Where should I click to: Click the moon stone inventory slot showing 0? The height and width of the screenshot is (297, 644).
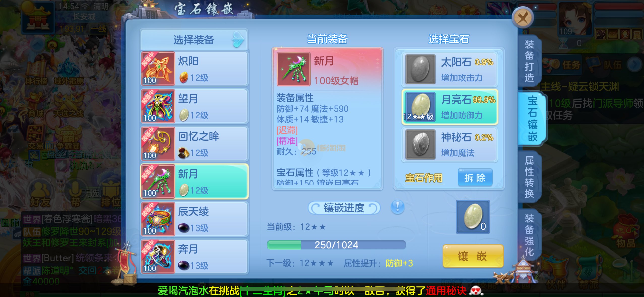[473, 217]
